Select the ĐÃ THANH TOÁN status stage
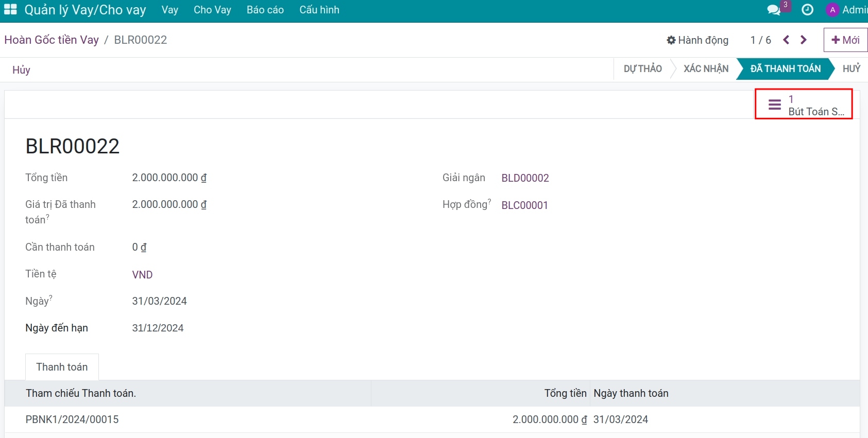 [x=786, y=69]
